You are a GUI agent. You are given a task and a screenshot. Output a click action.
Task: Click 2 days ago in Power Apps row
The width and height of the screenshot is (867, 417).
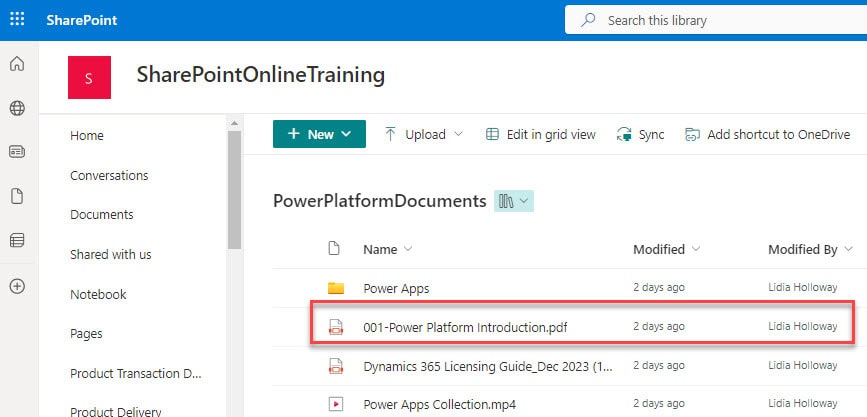coord(659,288)
